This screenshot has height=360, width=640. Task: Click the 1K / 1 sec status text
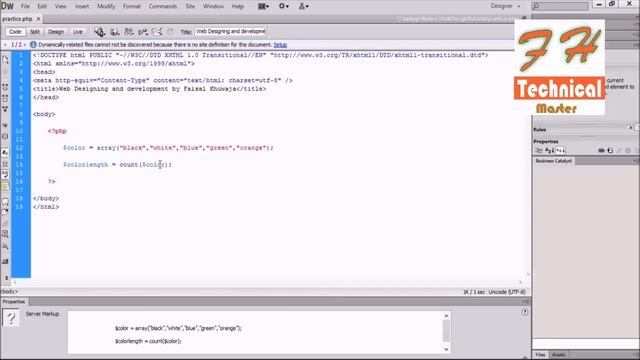tap(474, 292)
